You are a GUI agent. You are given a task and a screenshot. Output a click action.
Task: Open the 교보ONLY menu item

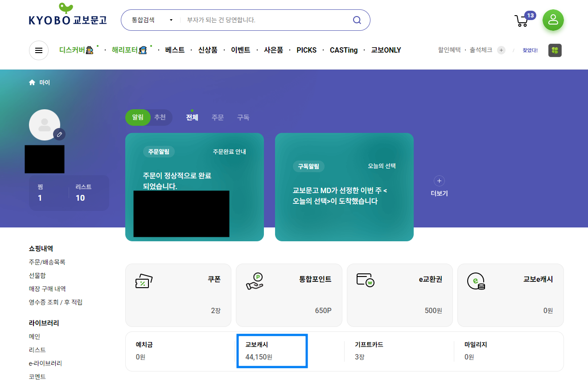386,50
